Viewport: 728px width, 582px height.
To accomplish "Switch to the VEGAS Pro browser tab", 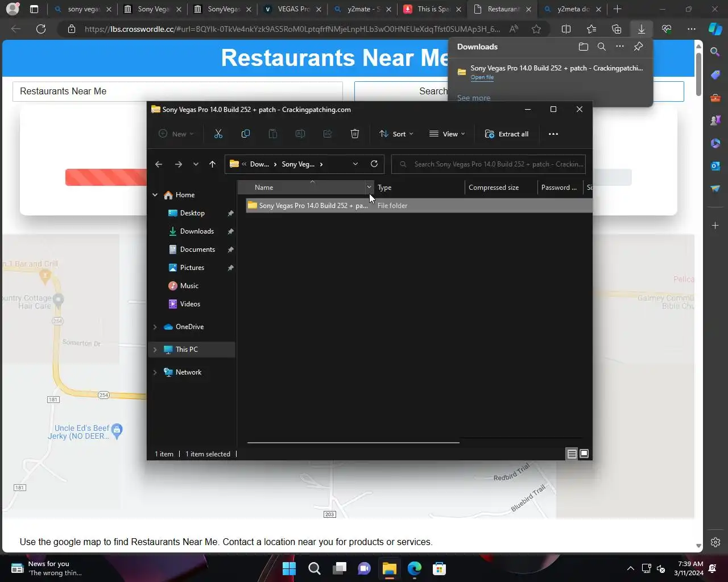I will click(292, 9).
